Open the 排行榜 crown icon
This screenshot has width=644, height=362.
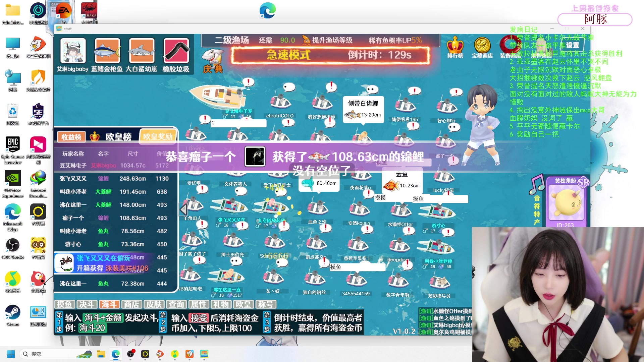click(455, 48)
